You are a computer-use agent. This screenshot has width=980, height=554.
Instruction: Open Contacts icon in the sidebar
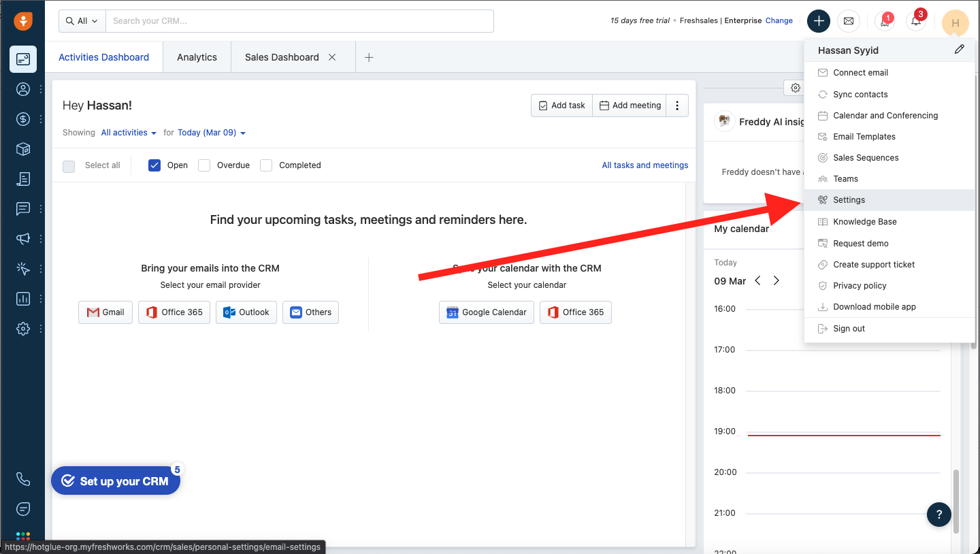23,89
